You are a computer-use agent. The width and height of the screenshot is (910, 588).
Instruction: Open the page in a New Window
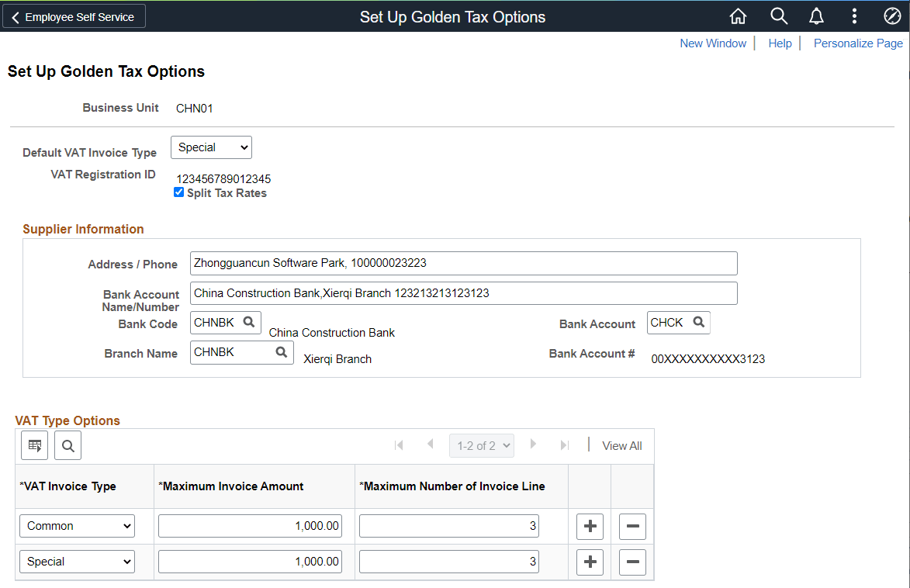point(712,43)
